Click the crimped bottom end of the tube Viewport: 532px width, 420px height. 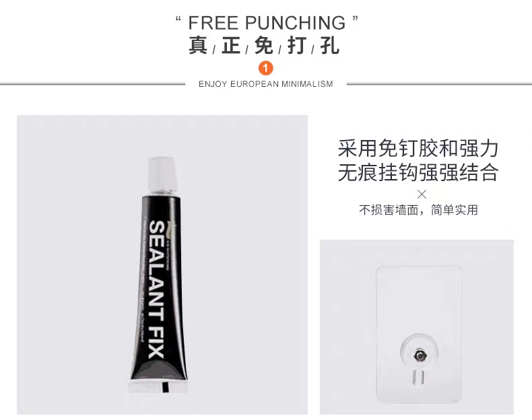tap(159, 386)
